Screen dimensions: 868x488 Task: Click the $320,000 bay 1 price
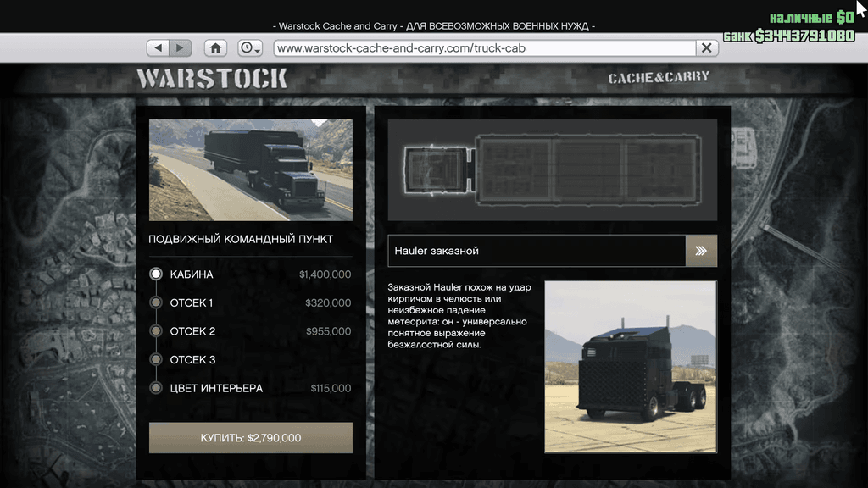click(x=328, y=302)
